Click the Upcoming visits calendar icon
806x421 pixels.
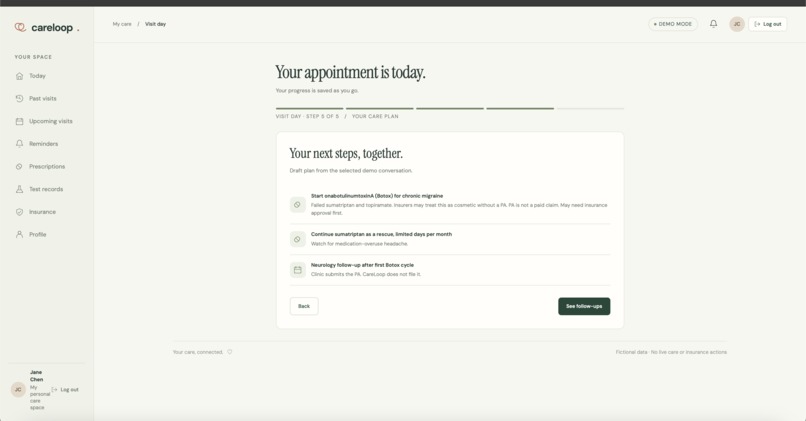[20, 121]
